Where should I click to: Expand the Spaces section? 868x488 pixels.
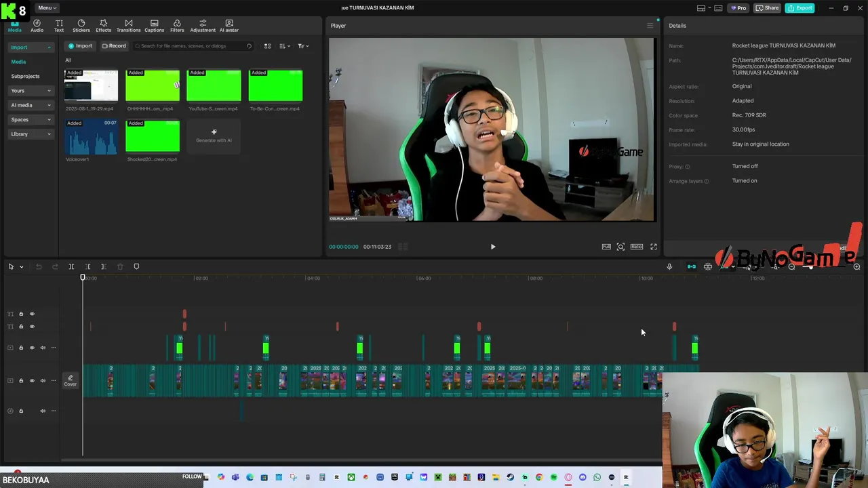(30, 119)
